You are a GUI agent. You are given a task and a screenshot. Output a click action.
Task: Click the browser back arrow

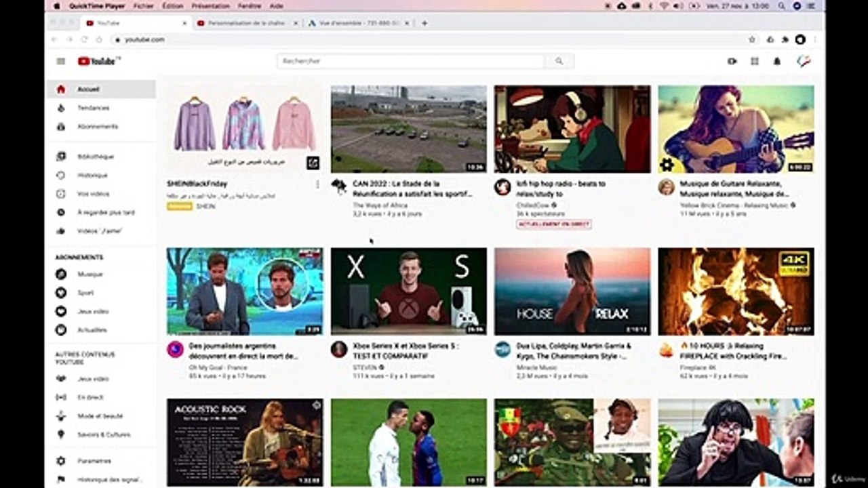(54, 39)
